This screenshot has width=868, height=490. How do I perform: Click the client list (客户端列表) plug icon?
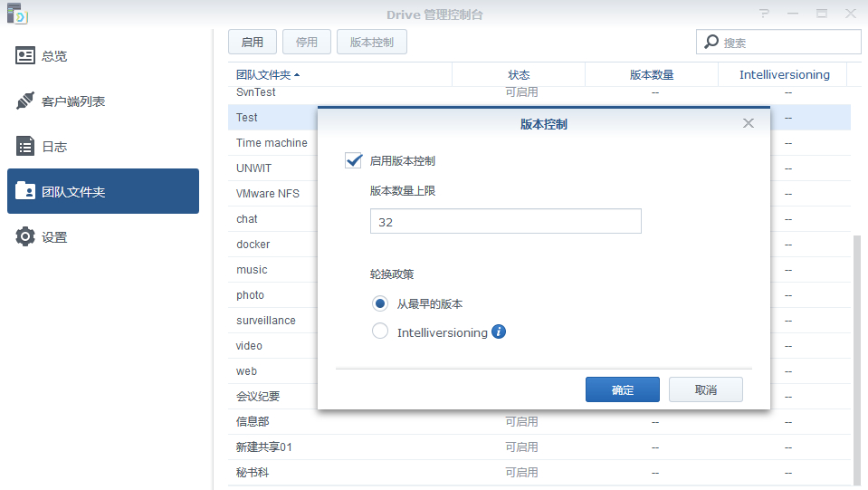25,101
